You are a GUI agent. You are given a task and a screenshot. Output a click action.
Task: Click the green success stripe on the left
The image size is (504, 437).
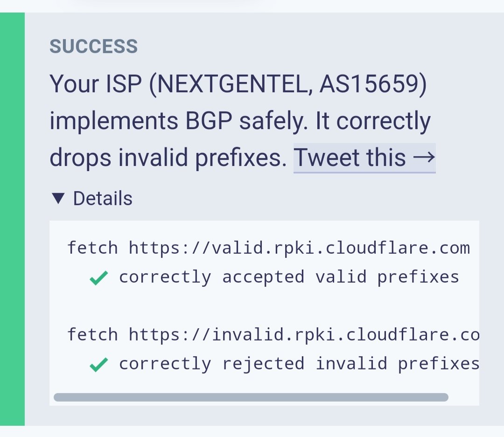click(x=12, y=219)
